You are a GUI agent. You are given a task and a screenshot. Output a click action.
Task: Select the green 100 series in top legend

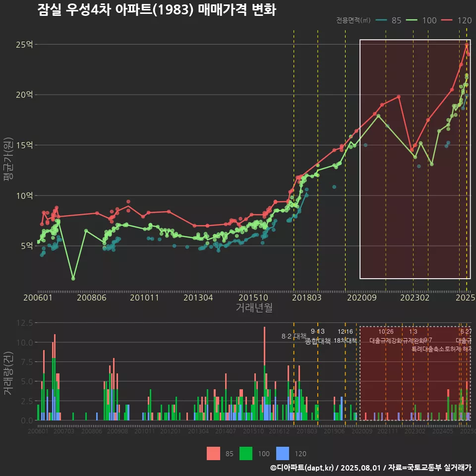(x=421, y=20)
